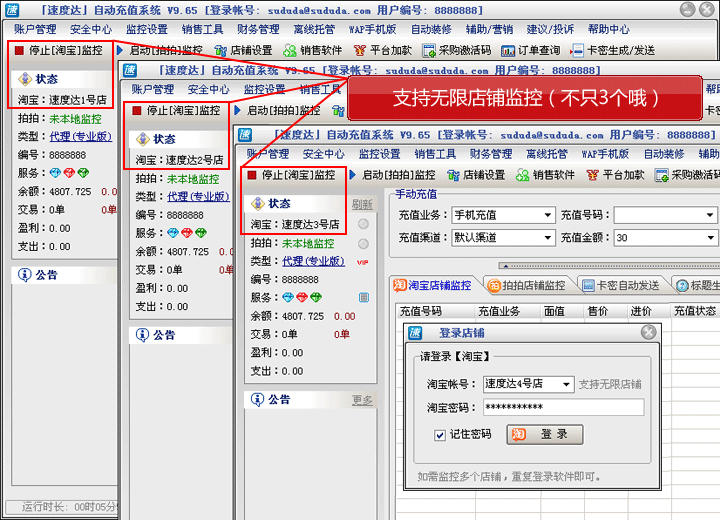Click the 进价 column header
The width and height of the screenshot is (720, 520).
pyautogui.click(x=647, y=311)
